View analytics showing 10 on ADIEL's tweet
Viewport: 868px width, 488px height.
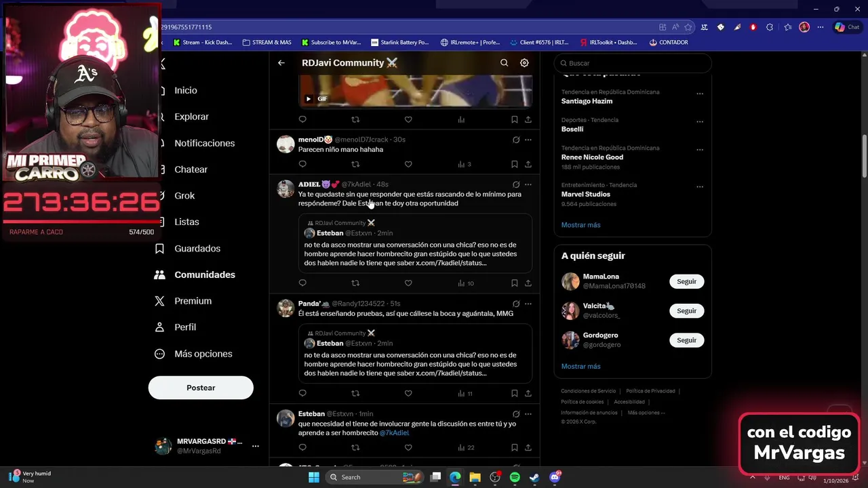pos(465,283)
